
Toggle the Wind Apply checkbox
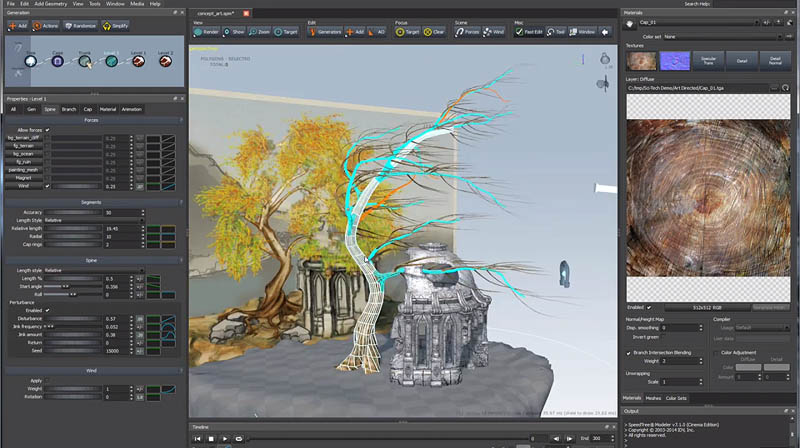coord(47,381)
